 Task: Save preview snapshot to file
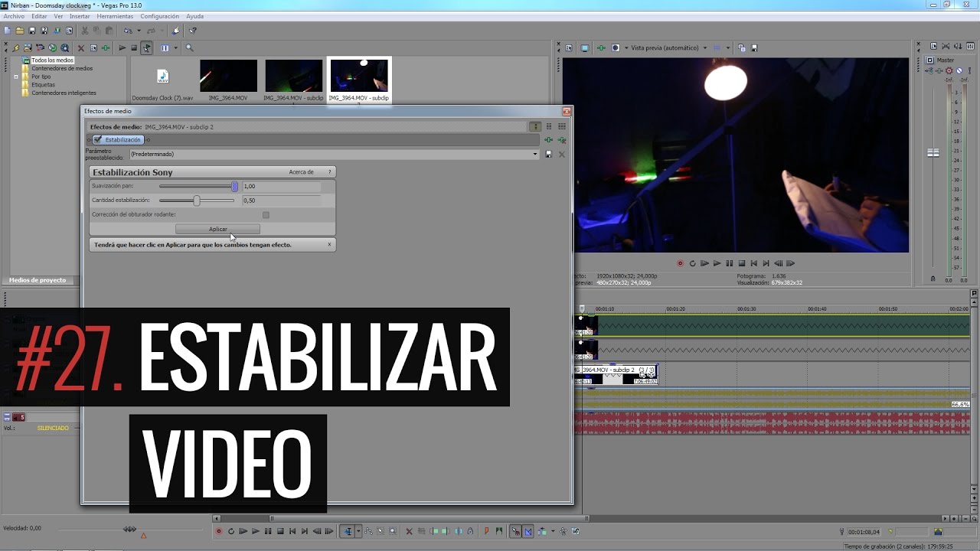pos(754,47)
